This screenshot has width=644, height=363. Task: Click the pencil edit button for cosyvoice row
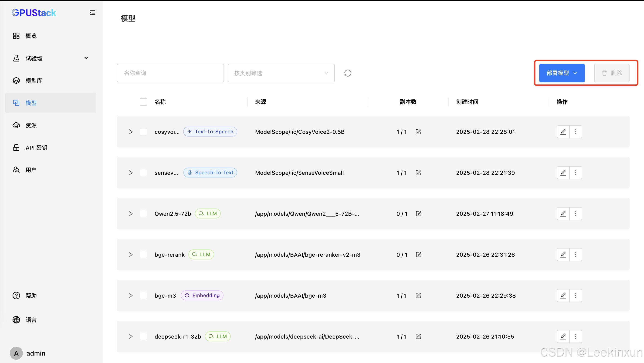tap(563, 132)
